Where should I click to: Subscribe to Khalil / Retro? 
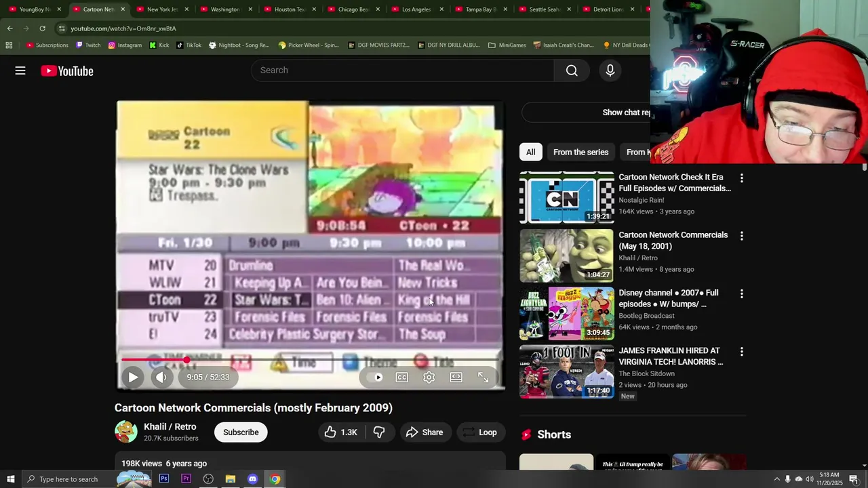[241, 432]
